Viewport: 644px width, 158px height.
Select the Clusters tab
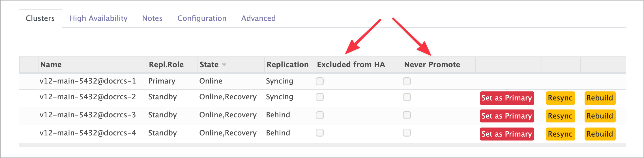40,18
